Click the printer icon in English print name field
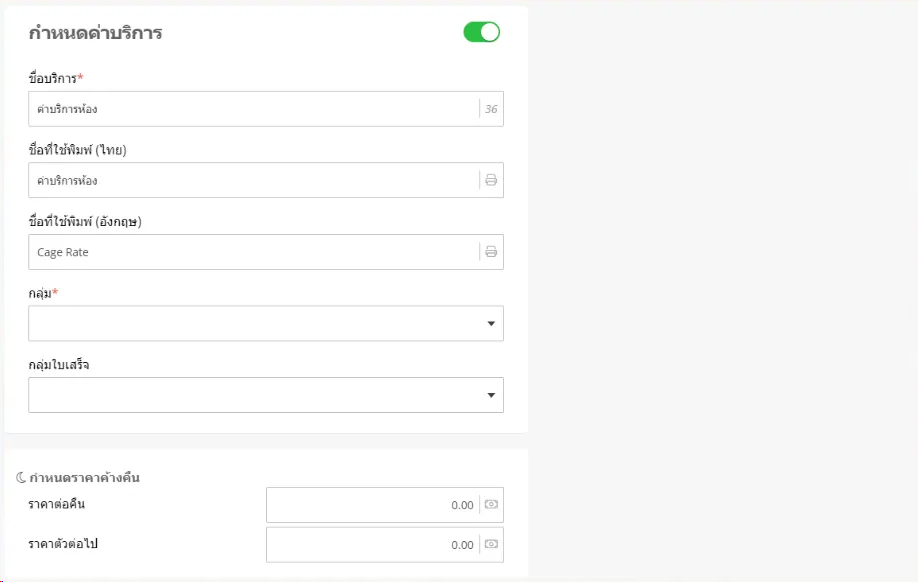Viewport: 918px width, 582px height. (x=491, y=252)
